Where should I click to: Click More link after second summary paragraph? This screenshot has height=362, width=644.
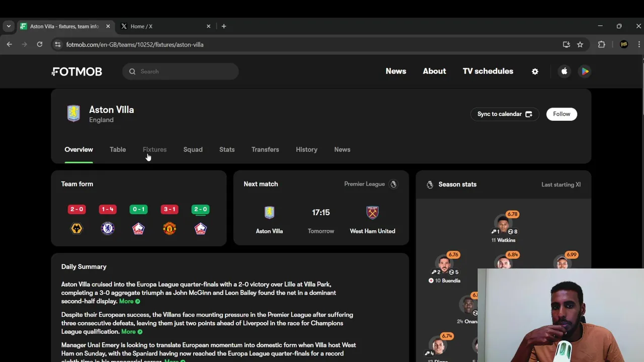click(x=132, y=332)
